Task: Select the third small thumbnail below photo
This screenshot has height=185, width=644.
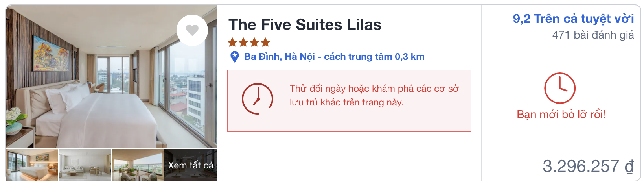Action: tap(138, 165)
